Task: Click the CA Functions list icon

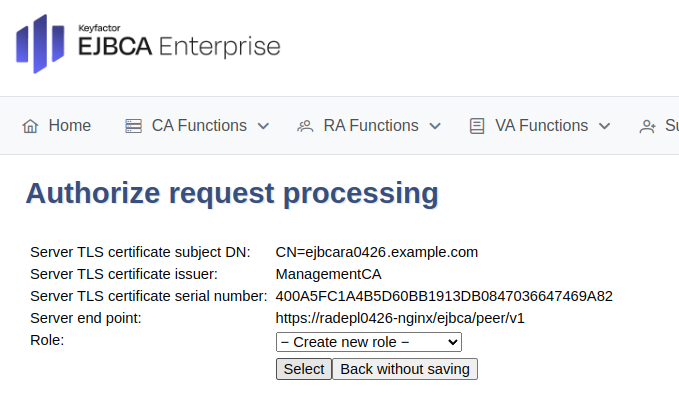Action: 133,126
